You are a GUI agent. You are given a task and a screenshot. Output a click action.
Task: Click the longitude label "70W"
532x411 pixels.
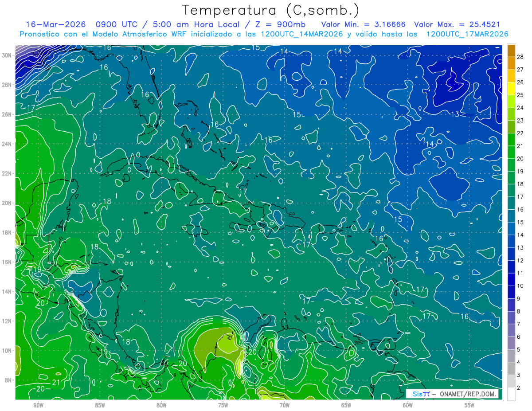pyautogui.click(x=285, y=405)
